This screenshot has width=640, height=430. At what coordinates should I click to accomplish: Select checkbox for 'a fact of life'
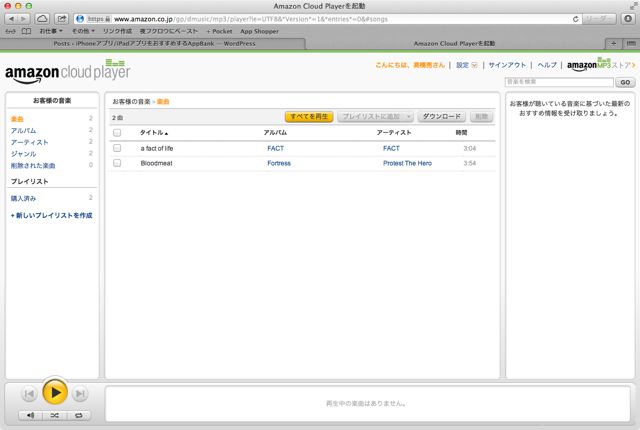tap(117, 148)
